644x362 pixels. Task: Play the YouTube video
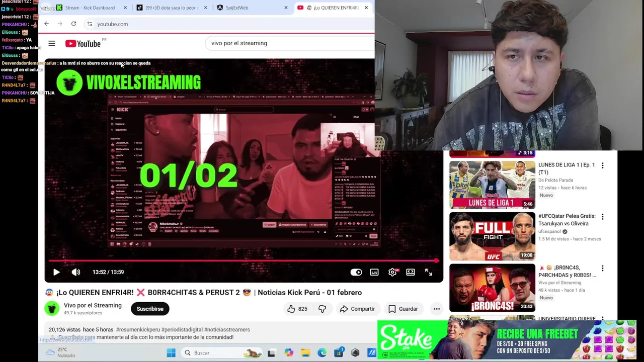[x=56, y=272]
